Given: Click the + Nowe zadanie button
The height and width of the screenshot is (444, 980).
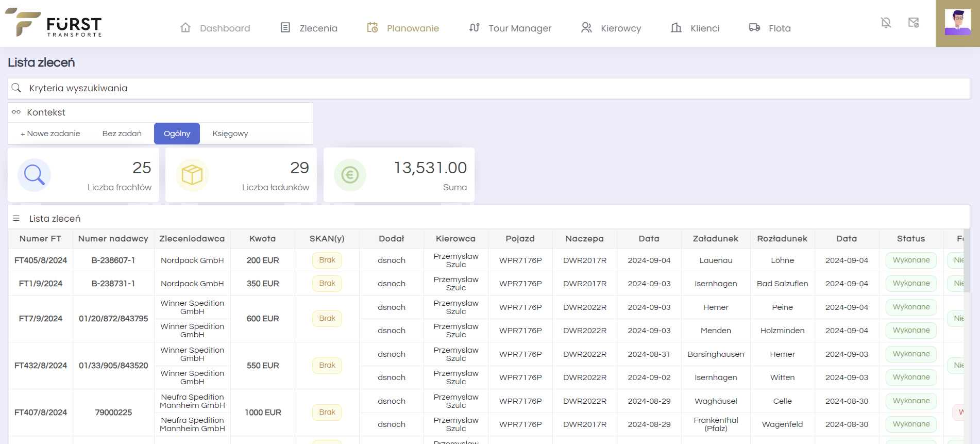Looking at the screenshot, I should click(x=50, y=134).
